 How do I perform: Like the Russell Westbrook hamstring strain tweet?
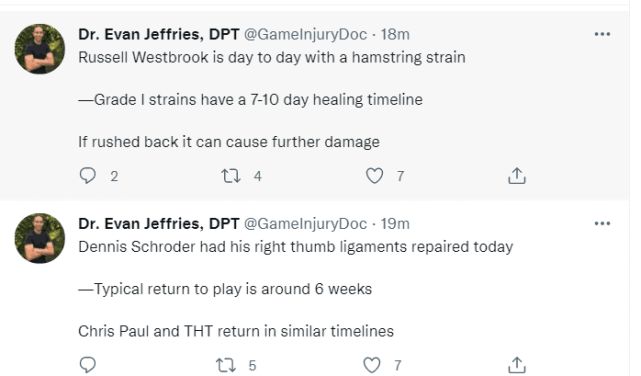[x=374, y=176]
